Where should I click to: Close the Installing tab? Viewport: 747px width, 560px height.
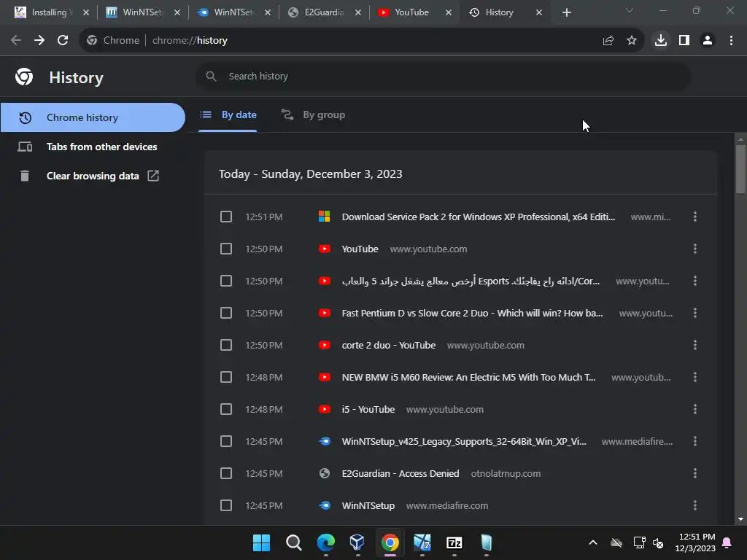[x=86, y=12]
